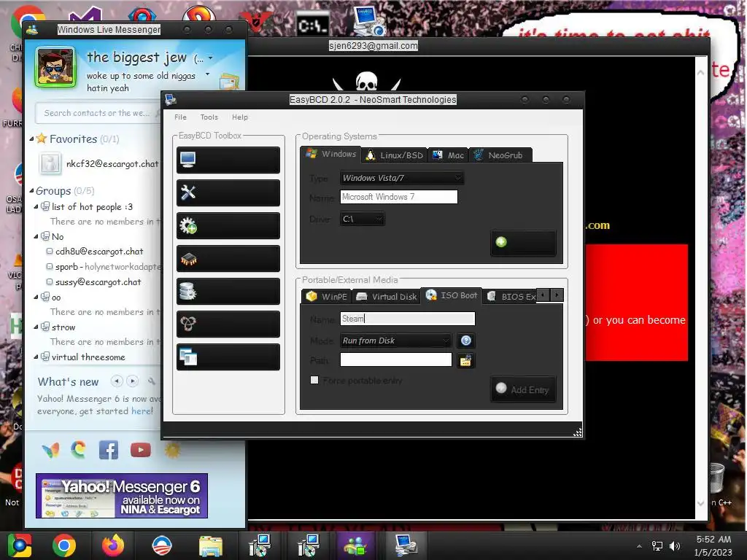Click the empty Path field in ISO Boot
The image size is (747, 560).
pos(396,359)
